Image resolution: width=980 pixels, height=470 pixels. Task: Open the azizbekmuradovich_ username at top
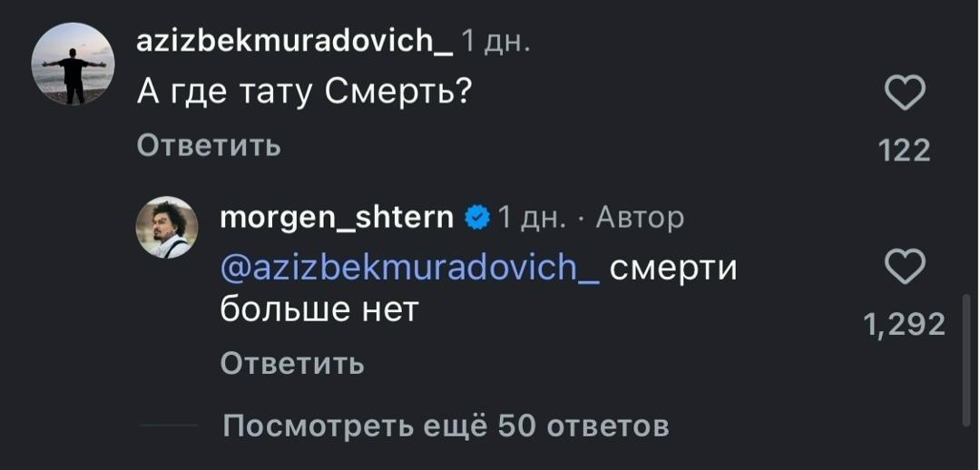point(294,41)
